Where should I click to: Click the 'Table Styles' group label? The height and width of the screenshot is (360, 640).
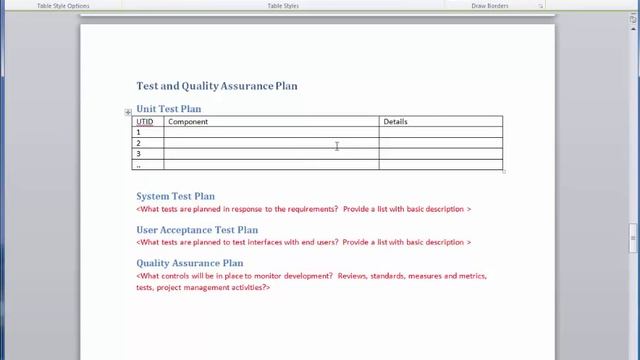point(283,6)
